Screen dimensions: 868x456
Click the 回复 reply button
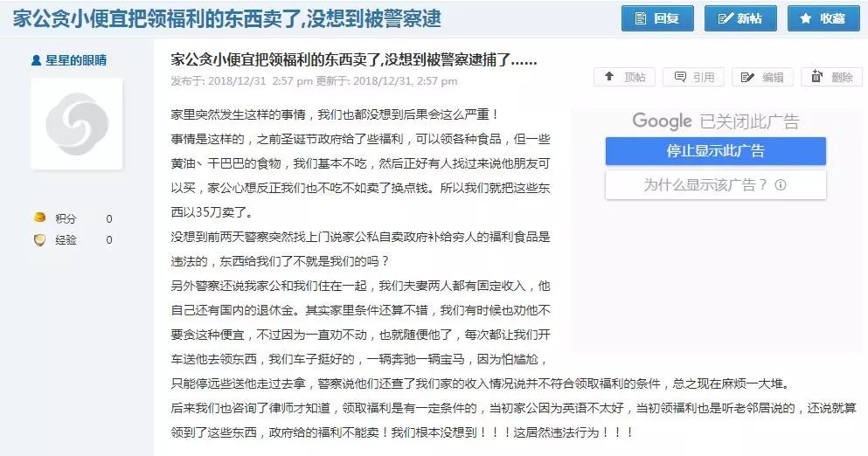(x=657, y=18)
